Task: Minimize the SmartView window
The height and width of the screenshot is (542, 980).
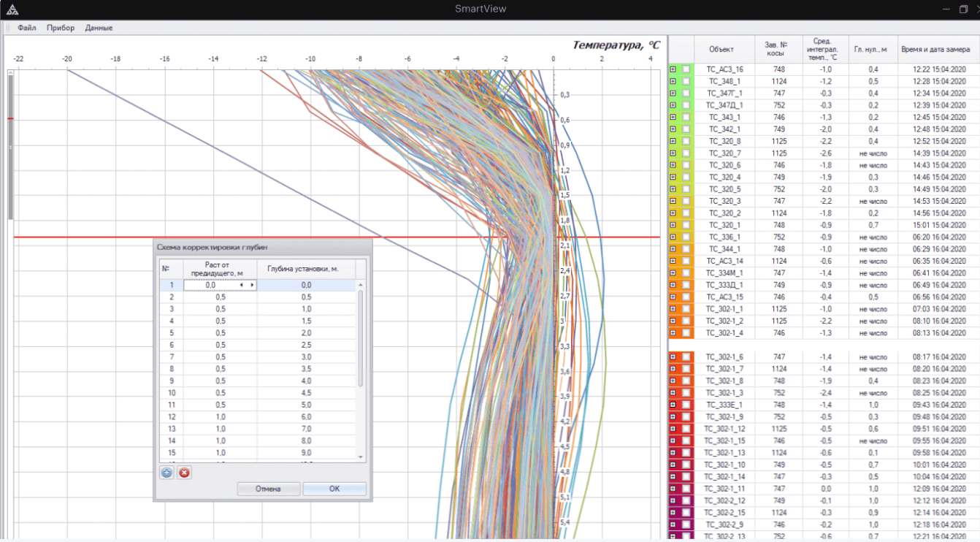Action: [946, 9]
